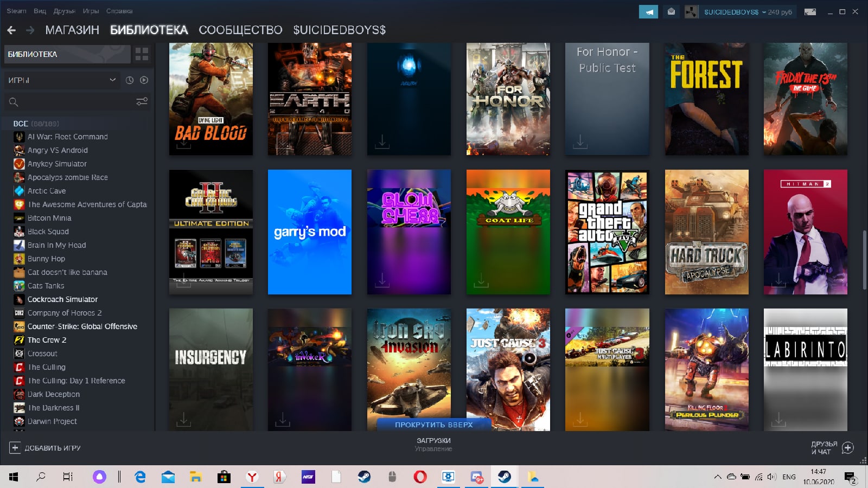The image size is (868, 488).
Task: Open Big Picture mode icon
Action: coord(810,12)
